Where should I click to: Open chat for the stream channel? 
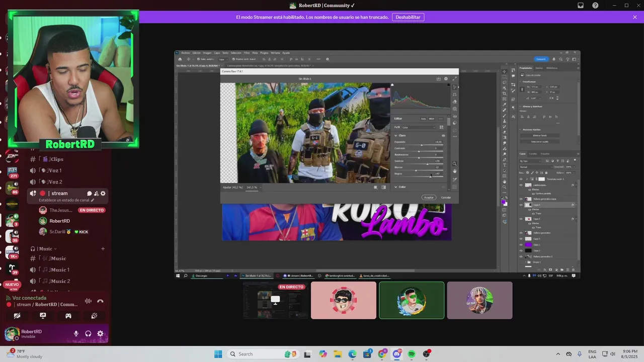[x=89, y=194]
